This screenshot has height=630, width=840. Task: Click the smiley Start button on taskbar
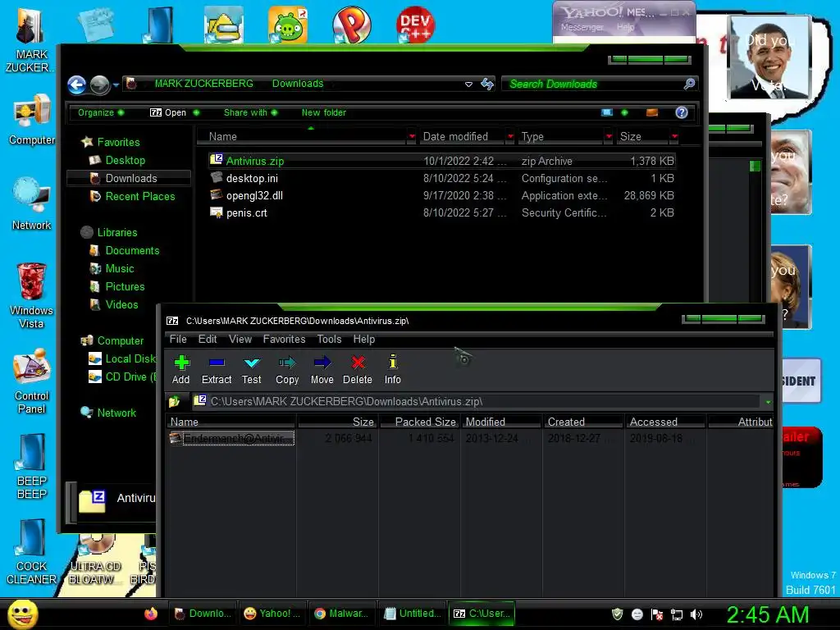(x=22, y=614)
